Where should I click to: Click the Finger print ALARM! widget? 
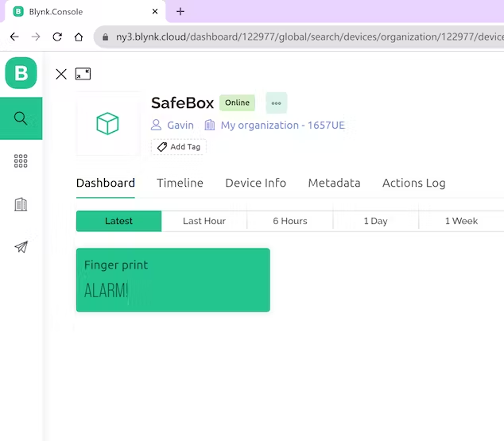click(x=173, y=280)
